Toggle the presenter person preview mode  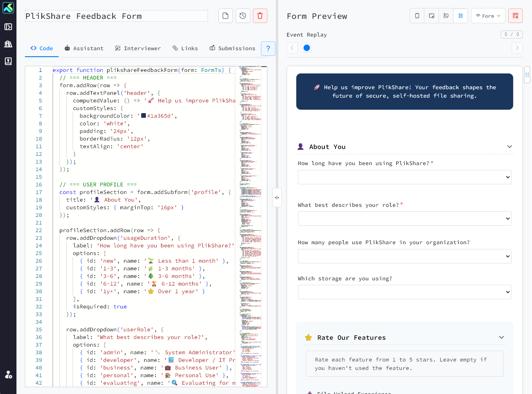coord(446,16)
